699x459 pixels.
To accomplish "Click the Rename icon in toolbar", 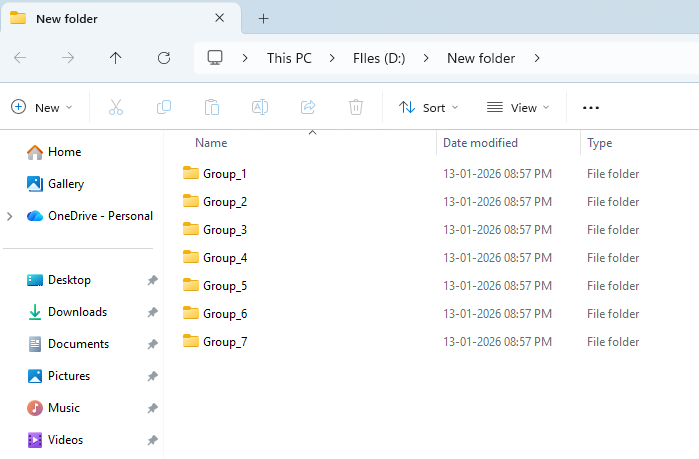I will coord(260,107).
